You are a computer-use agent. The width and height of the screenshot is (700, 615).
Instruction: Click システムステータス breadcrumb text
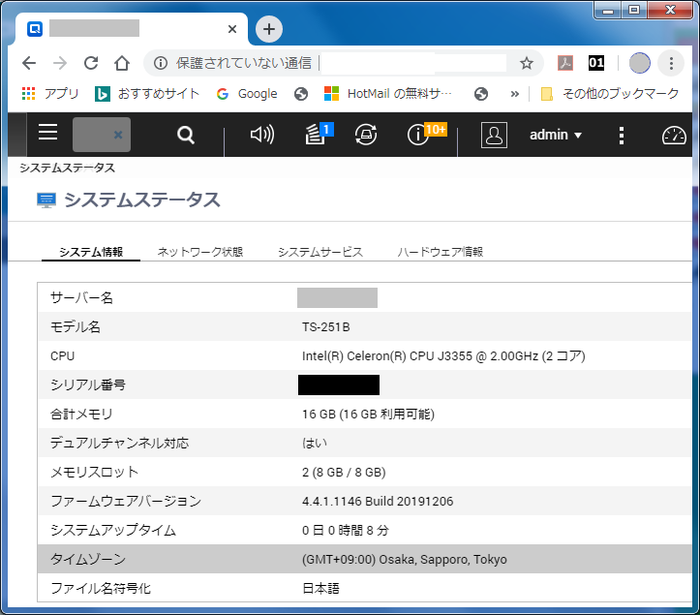pos(67,168)
